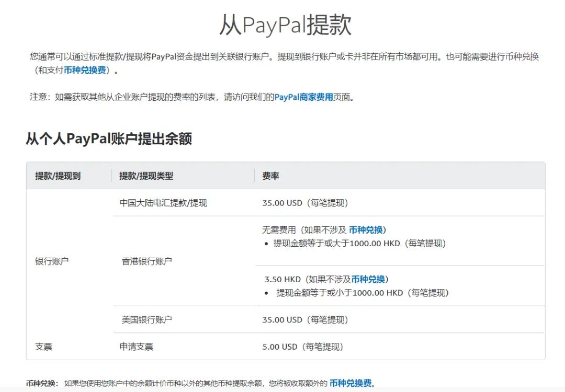Click the 银行账户 row label
This screenshot has width=565, height=392.
[x=52, y=260]
